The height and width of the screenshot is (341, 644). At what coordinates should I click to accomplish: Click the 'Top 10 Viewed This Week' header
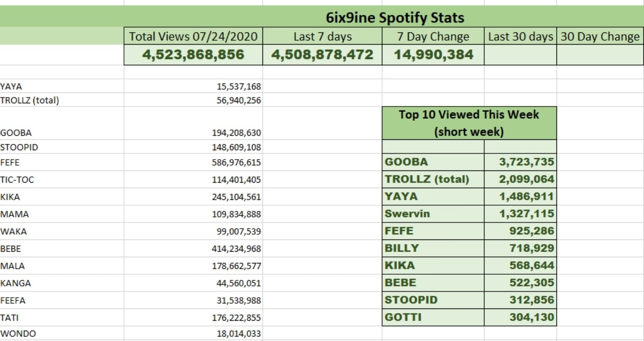click(469, 123)
